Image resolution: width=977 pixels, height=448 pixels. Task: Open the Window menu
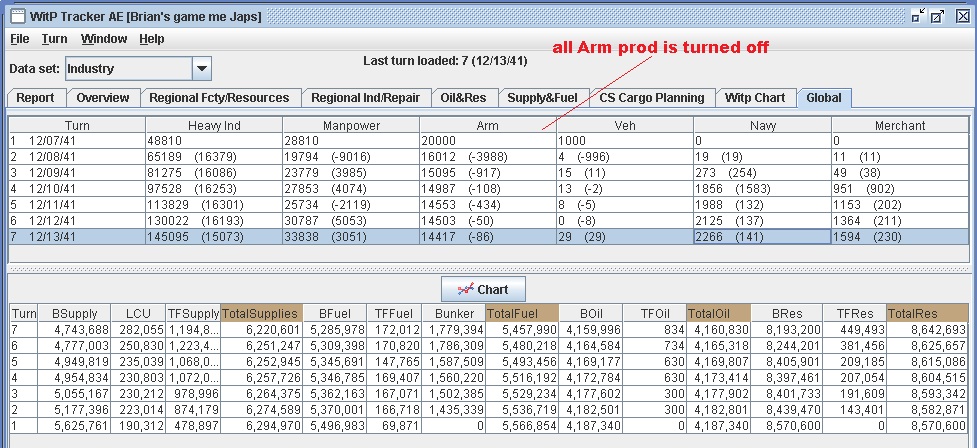(x=104, y=39)
